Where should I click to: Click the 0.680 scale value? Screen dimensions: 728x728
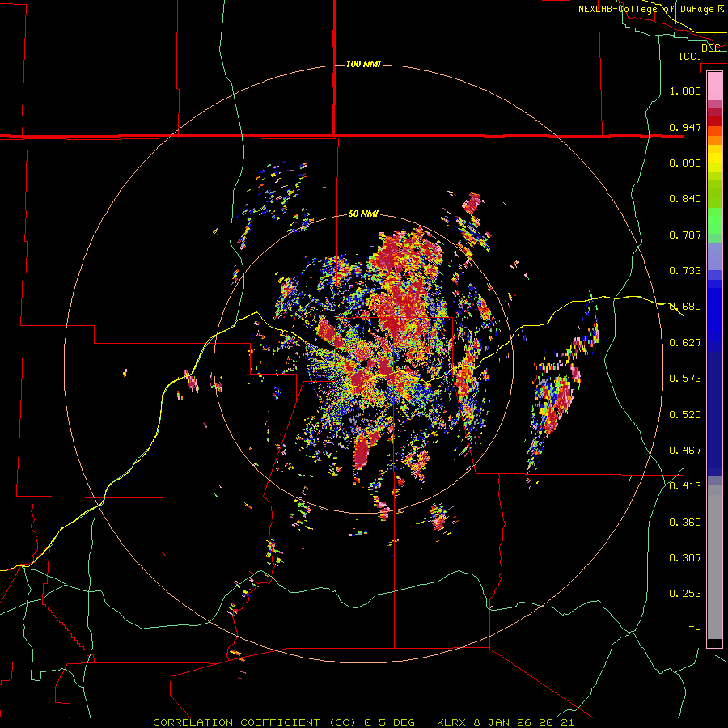point(685,307)
